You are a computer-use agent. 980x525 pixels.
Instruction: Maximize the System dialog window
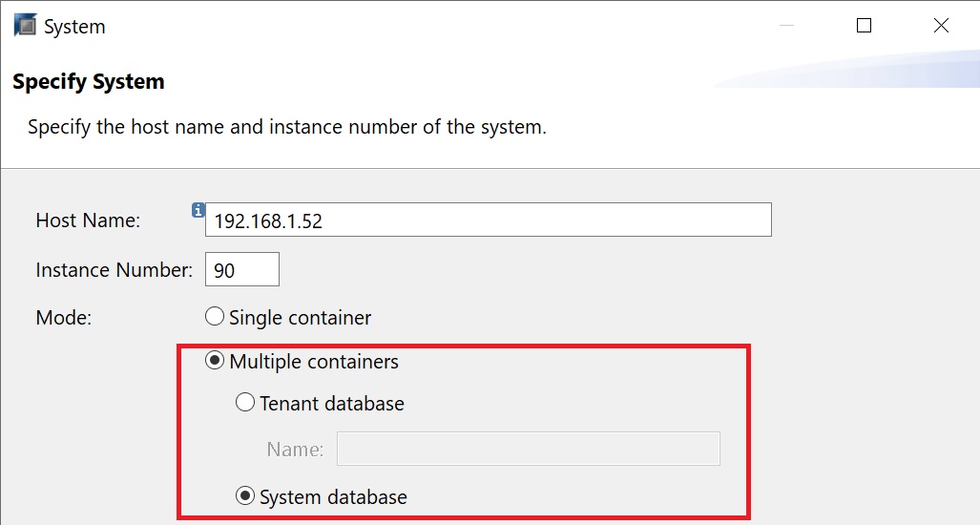[x=864, y=26]
